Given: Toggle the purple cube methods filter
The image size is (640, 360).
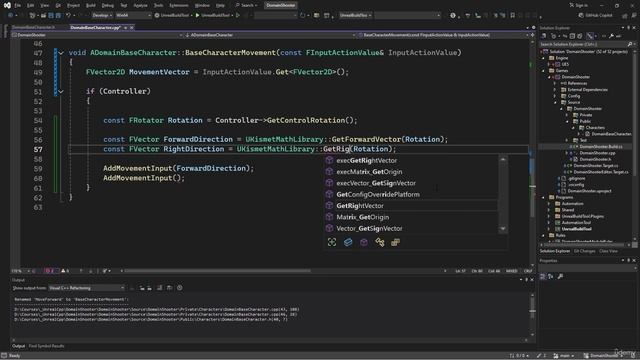Looking at the screenshot, I should point(364,242).
